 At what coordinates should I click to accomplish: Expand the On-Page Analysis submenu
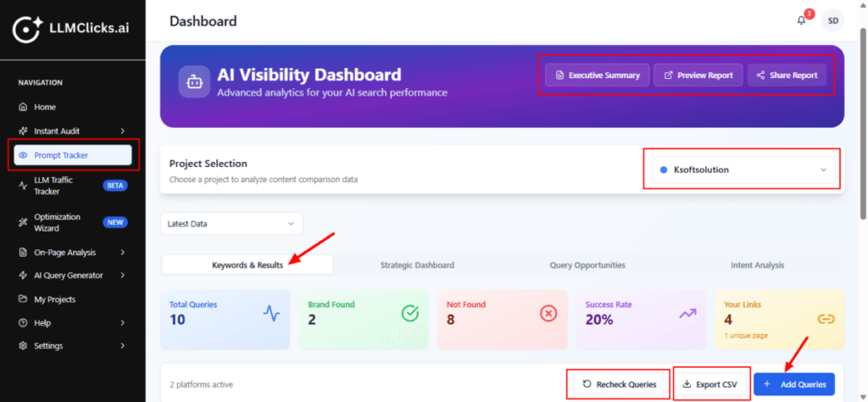click(x=123, y=253)
